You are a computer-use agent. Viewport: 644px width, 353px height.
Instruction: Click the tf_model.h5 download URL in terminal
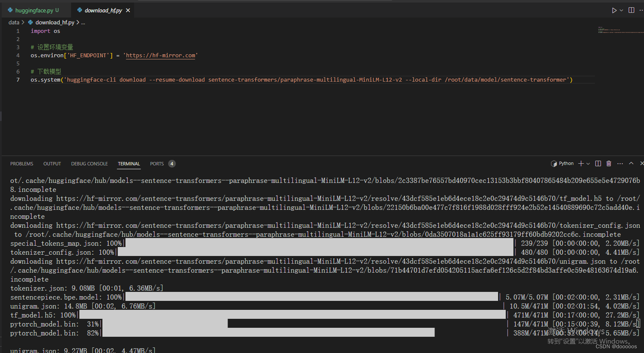click(x=329, y=199)
